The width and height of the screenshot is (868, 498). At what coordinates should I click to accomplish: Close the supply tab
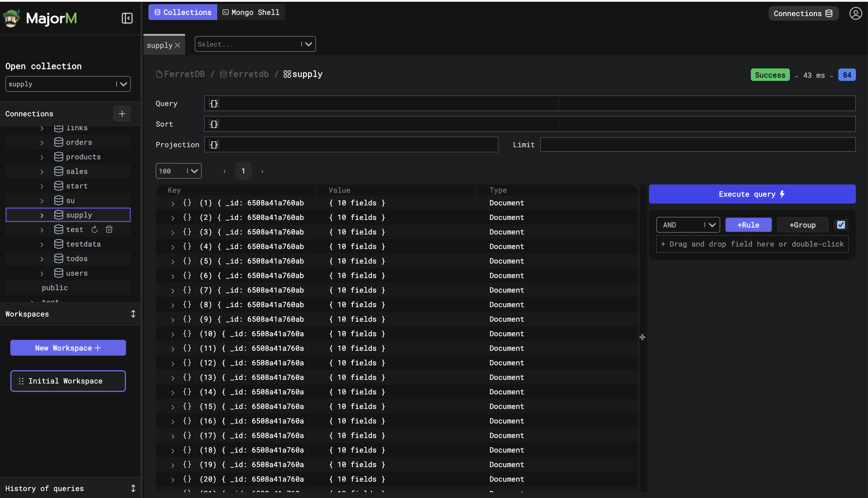(177, 45)
